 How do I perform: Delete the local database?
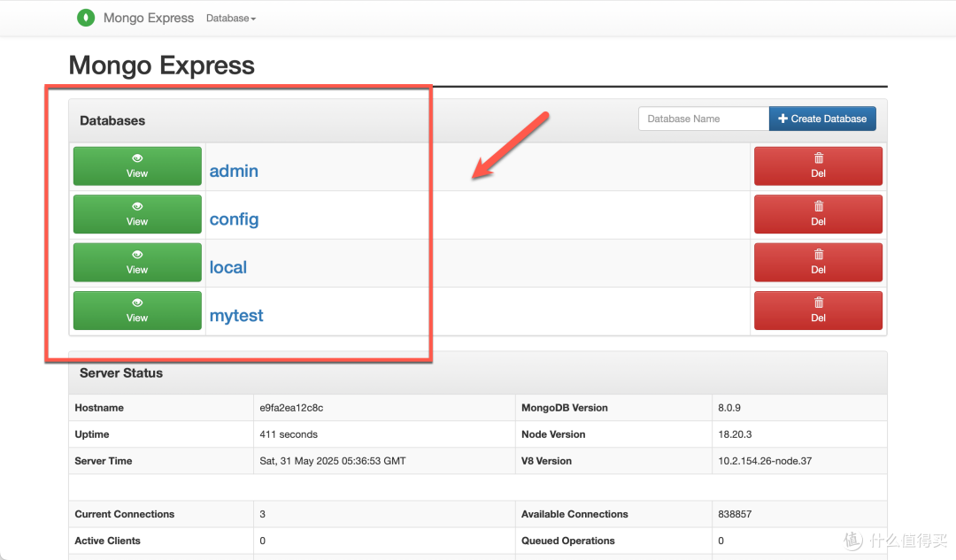point(818,262)
